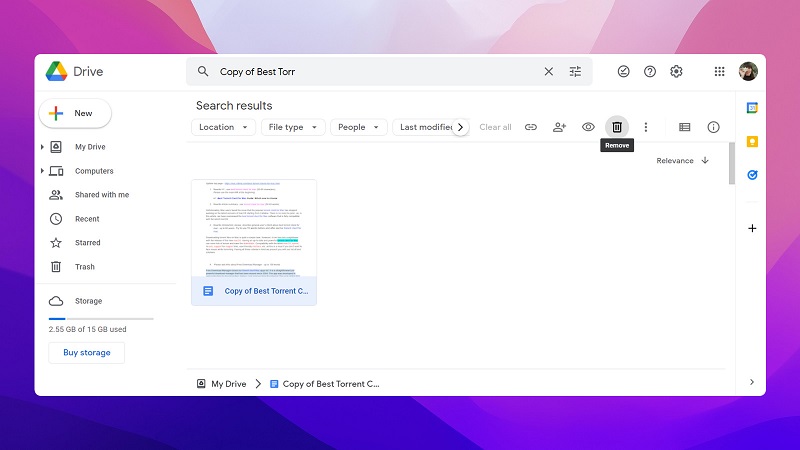800x450 pixels.
Task: Open the Recent section
Action: coord(87,219)
